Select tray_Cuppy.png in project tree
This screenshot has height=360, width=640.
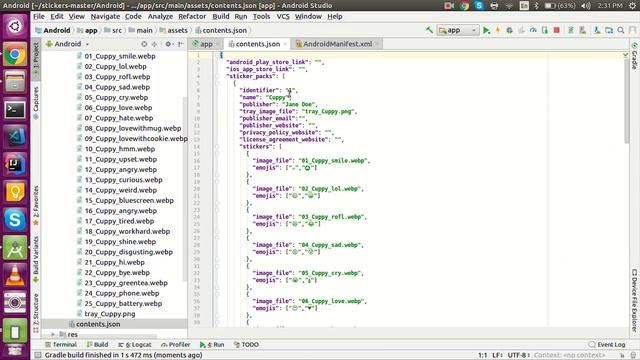pos(109,314)
